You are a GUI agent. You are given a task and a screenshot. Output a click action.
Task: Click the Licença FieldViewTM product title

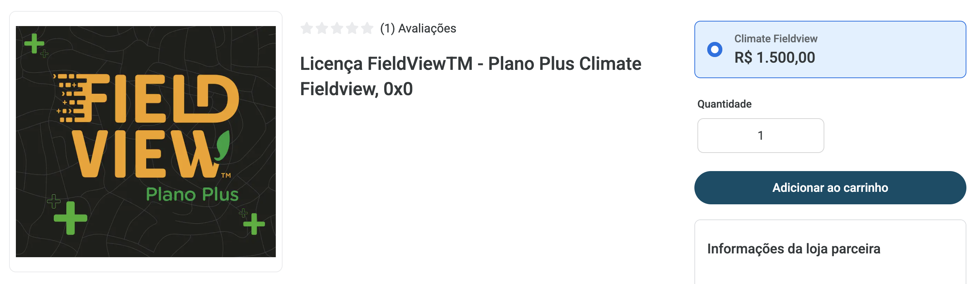coord(470,76)
